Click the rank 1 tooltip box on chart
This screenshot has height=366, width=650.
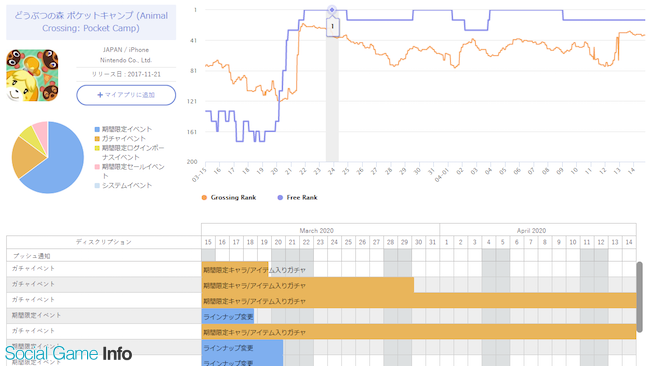click(x=332, y=27)
